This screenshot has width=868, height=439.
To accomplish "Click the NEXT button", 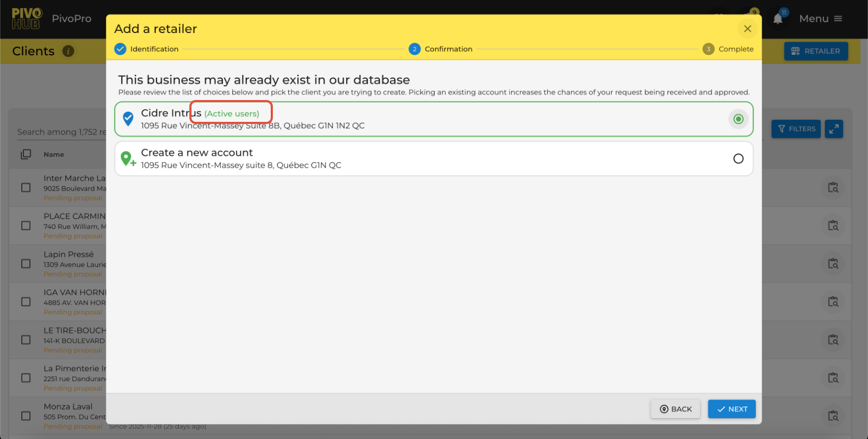I will tap(731, 409).
